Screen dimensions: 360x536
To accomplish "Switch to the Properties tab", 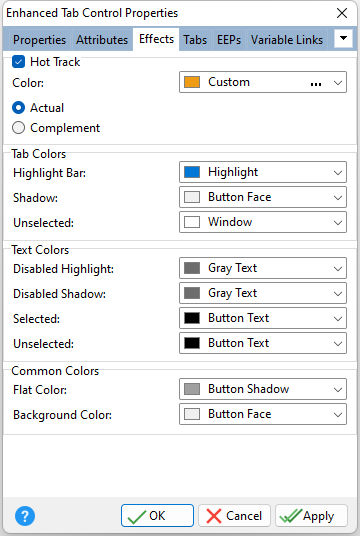I will [39, 40].
